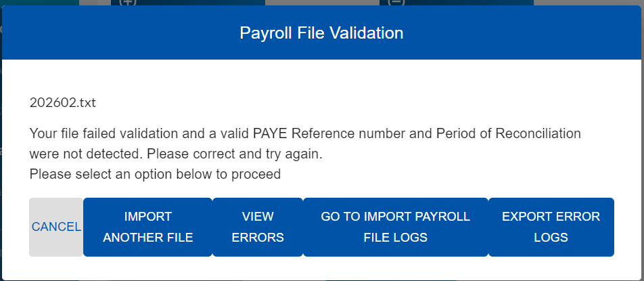Screen dimensions: 644x281
Task: Click the teal panel behind dialog's top-left
Action: (x=41, y=3)
